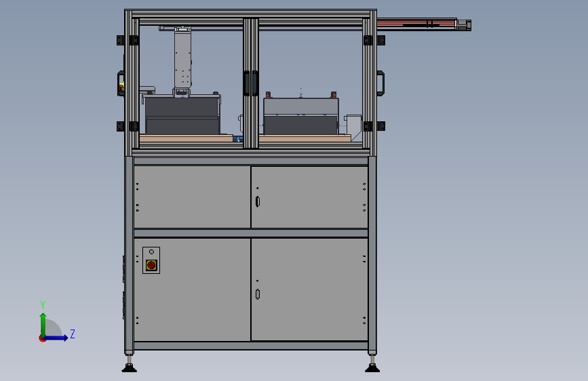Click the green Y axis arrow of the triad
Viewport: 588px width, 381px height.
(x=43, y=324)
